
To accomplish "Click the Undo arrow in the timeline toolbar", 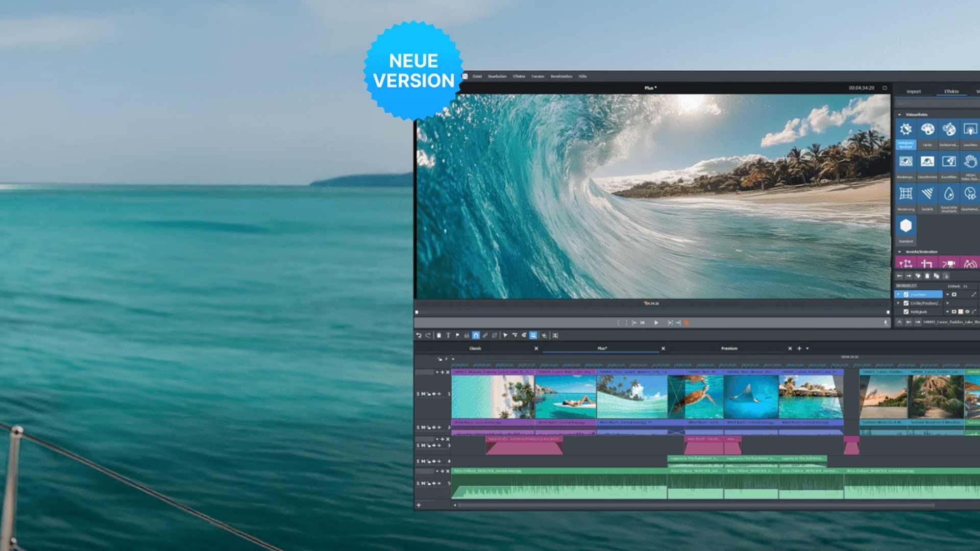I will 419,336.
